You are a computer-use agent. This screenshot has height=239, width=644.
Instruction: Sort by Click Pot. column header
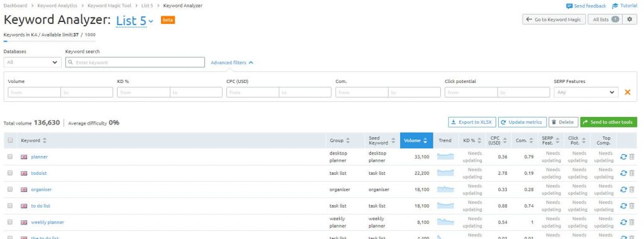click(x=577, y=140)
